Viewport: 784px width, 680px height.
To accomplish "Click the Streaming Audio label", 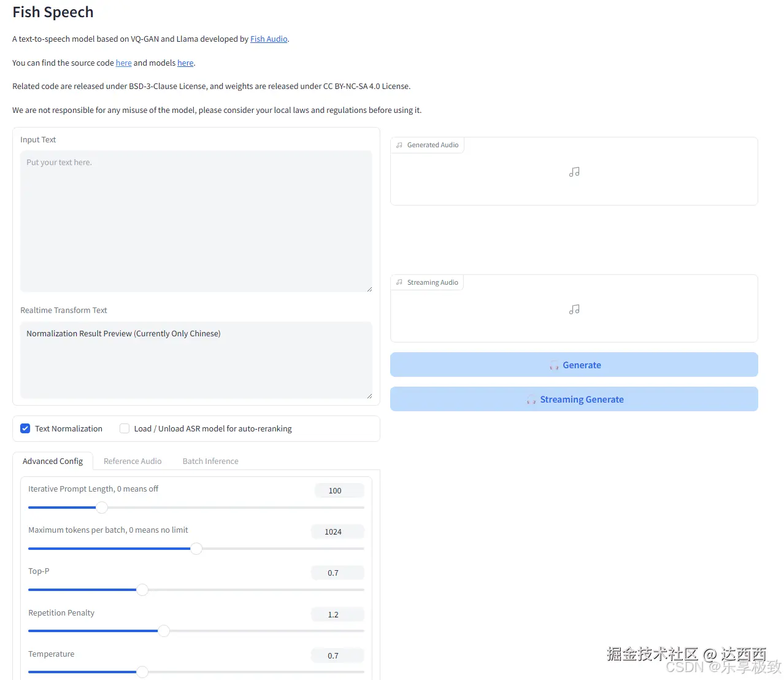I will click(x=432, y=282).
